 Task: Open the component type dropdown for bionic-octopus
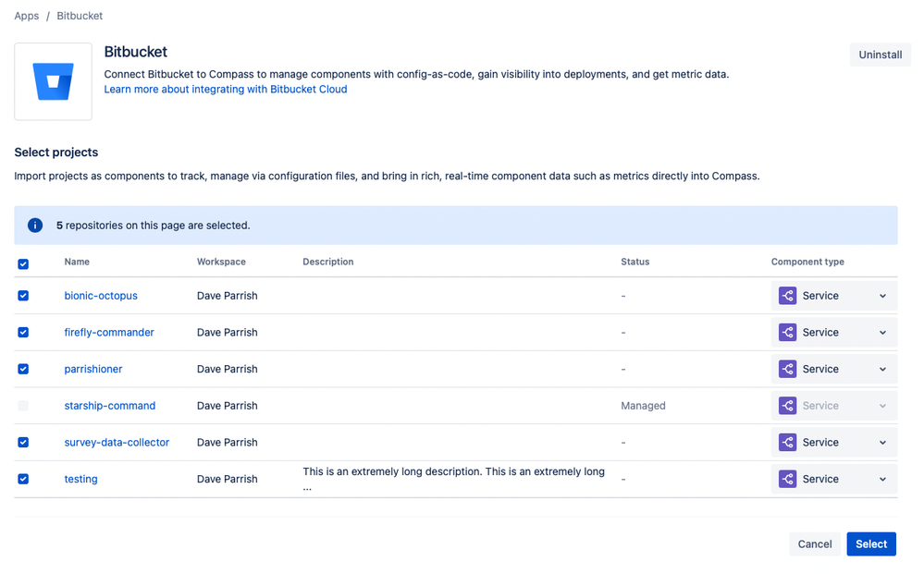(834, 296)
